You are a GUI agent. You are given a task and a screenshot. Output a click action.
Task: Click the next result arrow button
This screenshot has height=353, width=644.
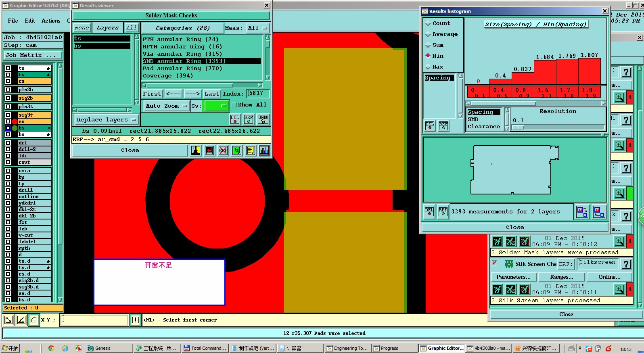(x=192, y=94)
